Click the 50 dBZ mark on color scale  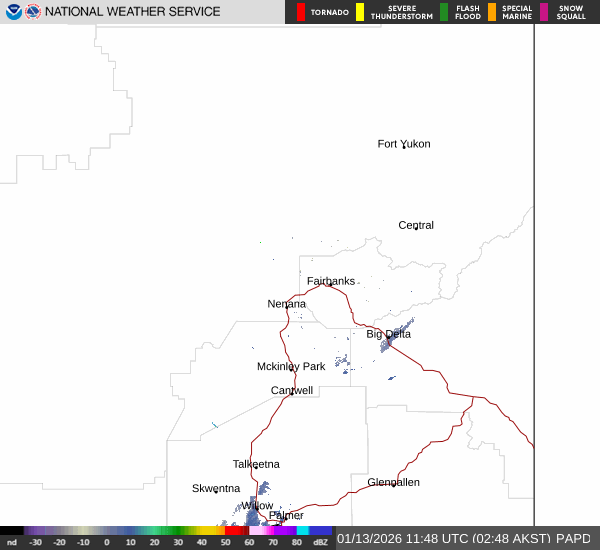224,542
